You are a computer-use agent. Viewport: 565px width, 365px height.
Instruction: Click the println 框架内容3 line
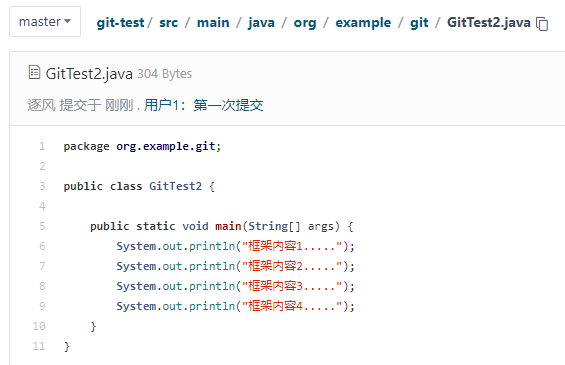click(x=235, y=286)
